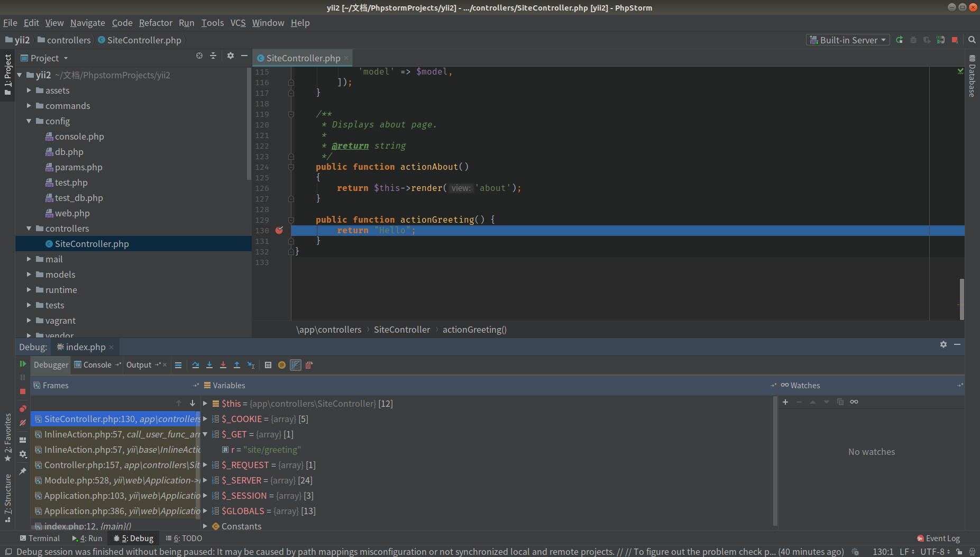Image resolution: width=980 pixels, height=557 pixels.
Task: Hide the Project panel with minus icon
Action: point(244,56)
